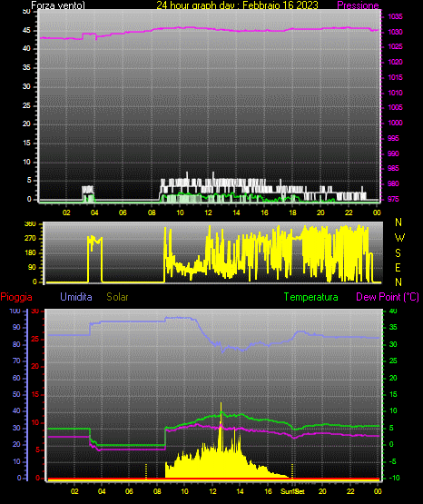Click green temperature axis value 40
This screenshot has height=504, width=423.
click(x=393, y=311)
